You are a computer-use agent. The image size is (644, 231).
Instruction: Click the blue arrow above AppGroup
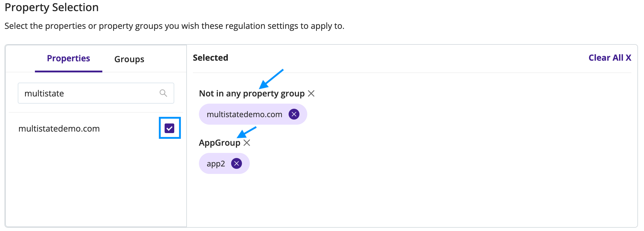(247, 132)
